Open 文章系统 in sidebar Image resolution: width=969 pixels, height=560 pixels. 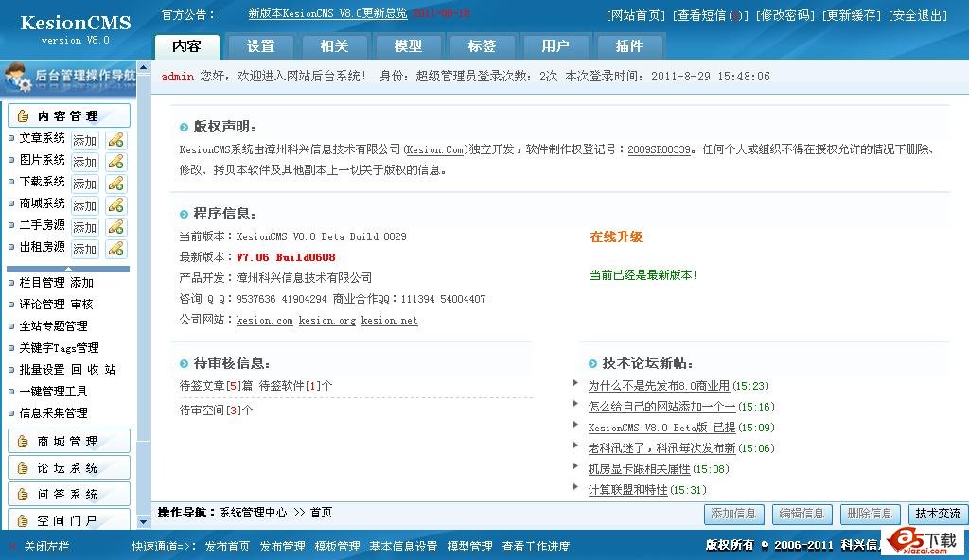42,138
